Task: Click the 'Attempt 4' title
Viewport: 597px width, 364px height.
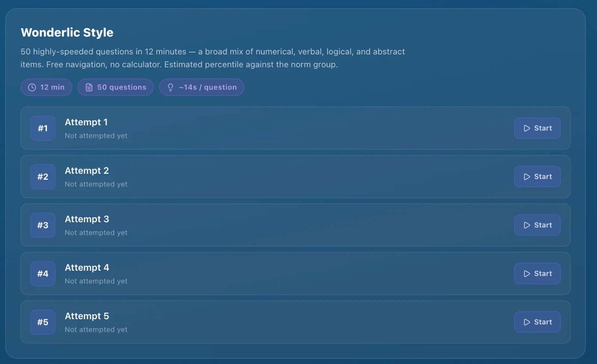Action: point(87,268)
